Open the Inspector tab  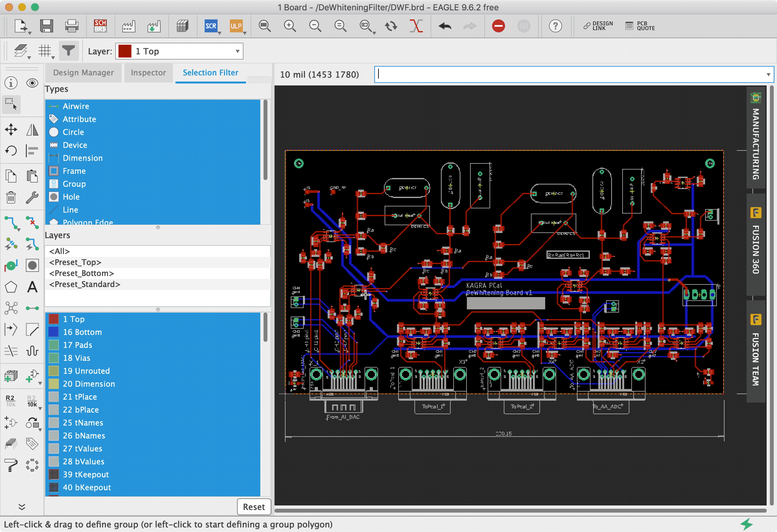click(148, 72)
